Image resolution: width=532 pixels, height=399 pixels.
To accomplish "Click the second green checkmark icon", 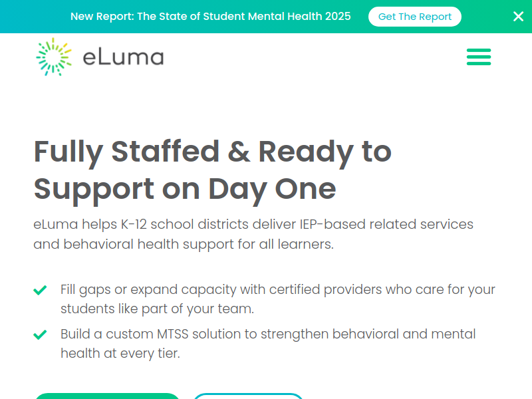I will [x=40, y=334].
